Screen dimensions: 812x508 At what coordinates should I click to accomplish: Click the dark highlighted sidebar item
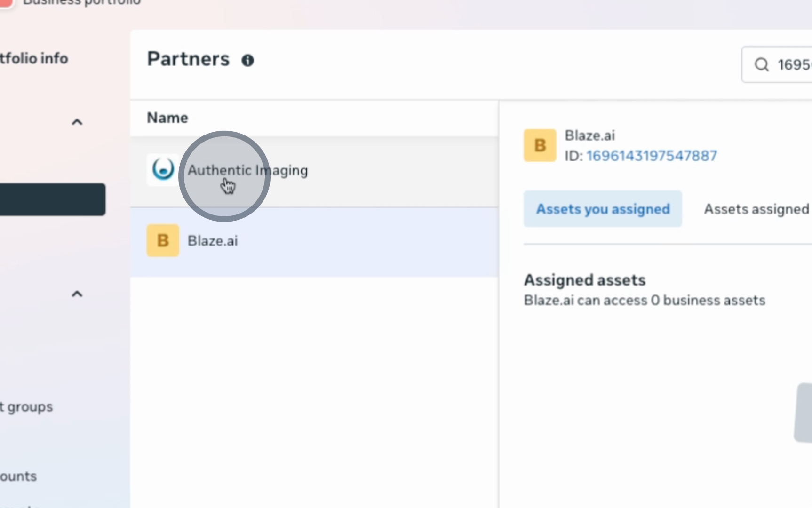pos(52,199)
